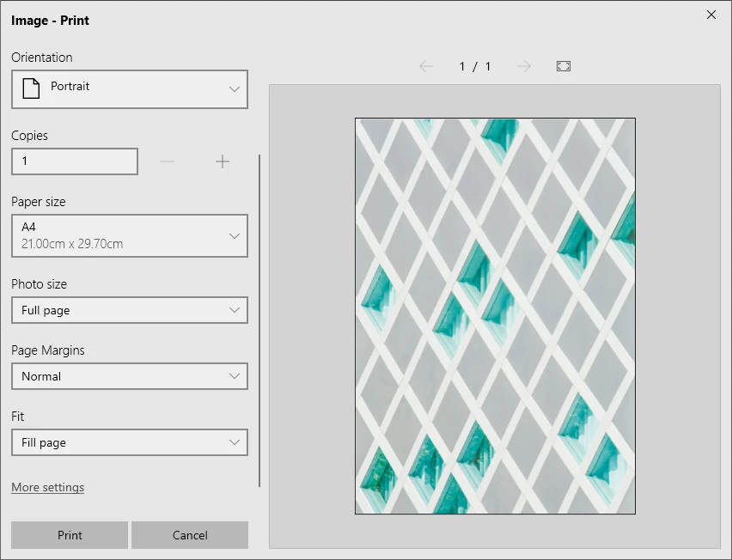Click the chevron on the Fit selector
Viewport: 732px width, 560px height.
234,442
